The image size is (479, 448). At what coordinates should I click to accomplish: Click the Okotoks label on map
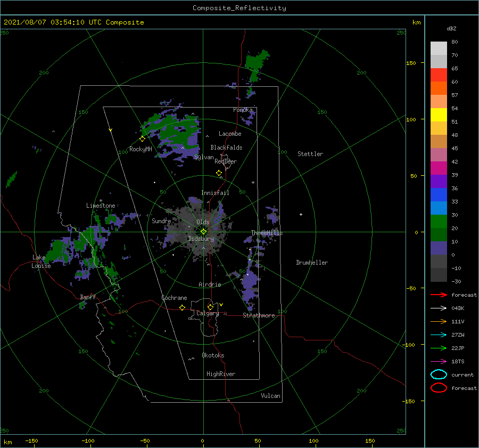coord(213,355)
